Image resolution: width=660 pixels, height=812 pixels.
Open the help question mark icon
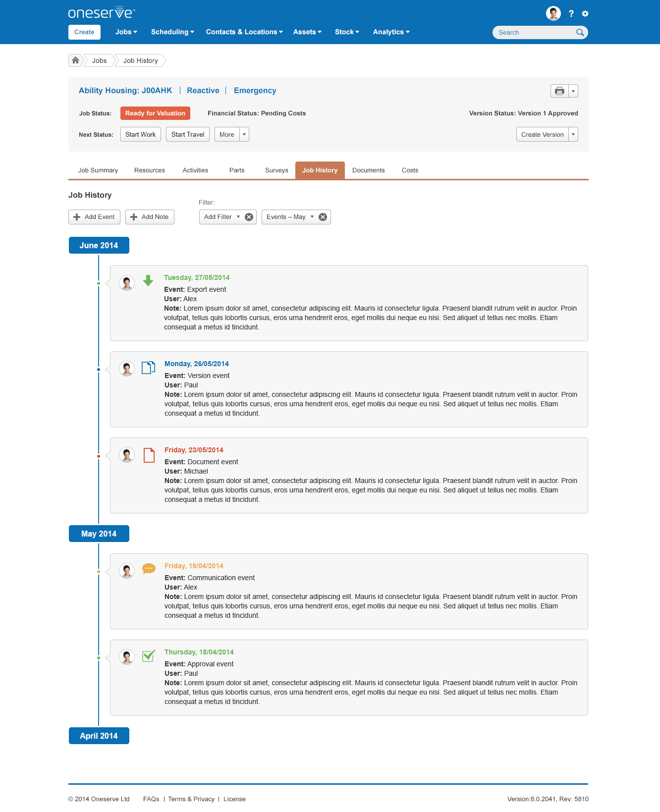571,14
